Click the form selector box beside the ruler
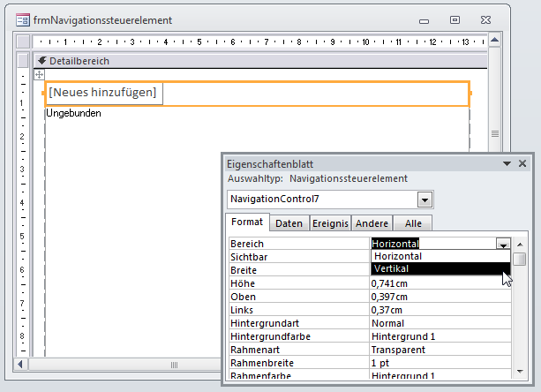This screenshot has width=541, height=392. point(22,41)
